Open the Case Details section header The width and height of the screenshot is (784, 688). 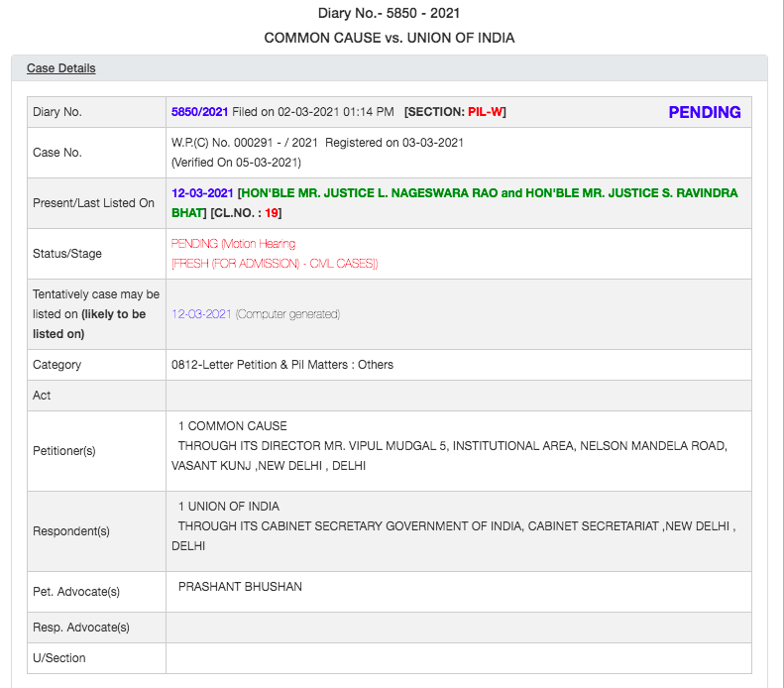coord(61,68)
